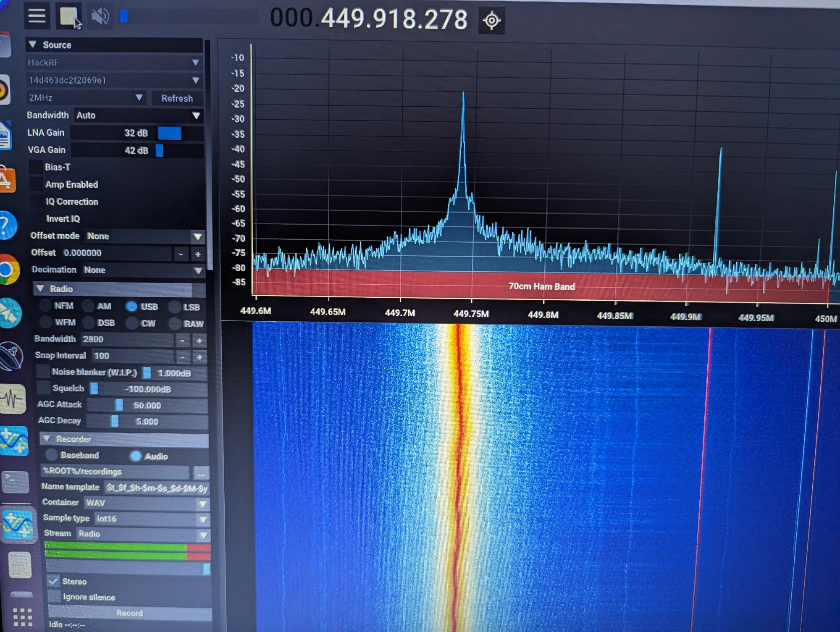Adjust the Squelch level slider
Screen dimensions: 840x632
[x=148, y=389]
